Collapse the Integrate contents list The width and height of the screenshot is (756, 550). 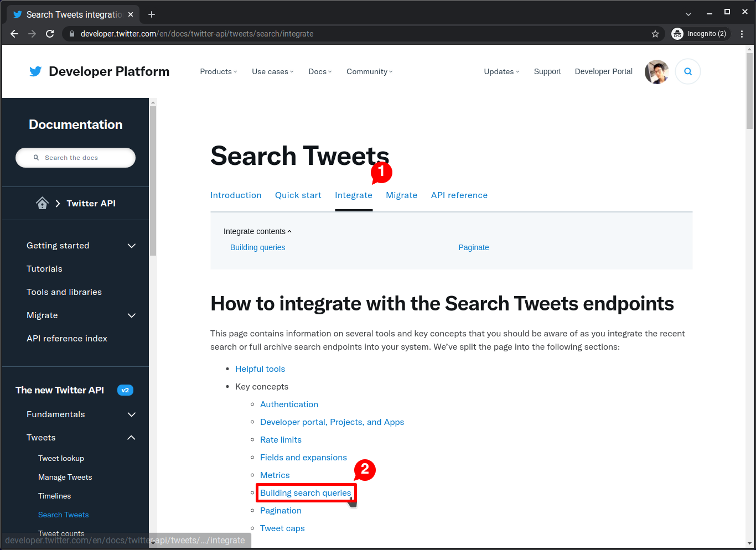[257, 231]
